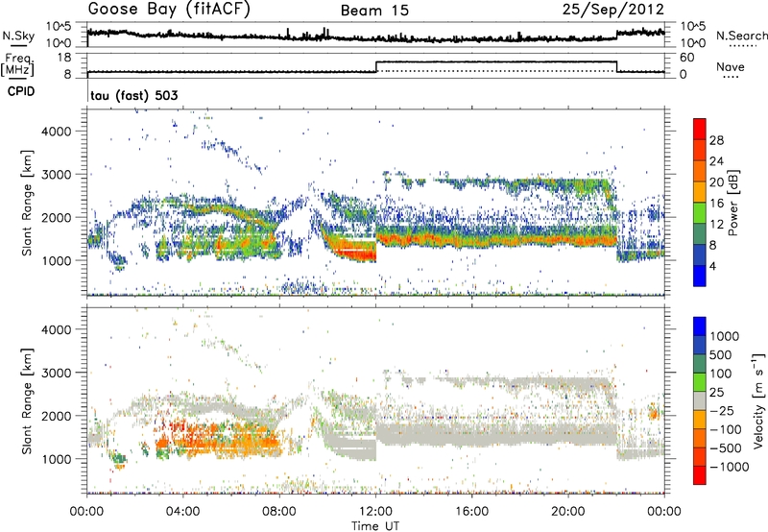Click the red bottom segment of Velocity colorbar
768x532 pixels.
click(700, 475)
